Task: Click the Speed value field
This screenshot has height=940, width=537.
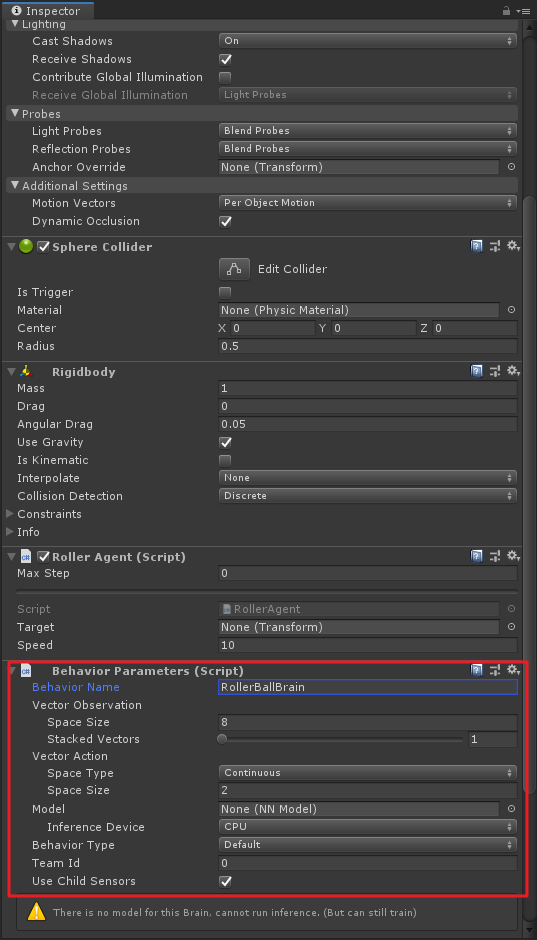Action: click(367, 646)
